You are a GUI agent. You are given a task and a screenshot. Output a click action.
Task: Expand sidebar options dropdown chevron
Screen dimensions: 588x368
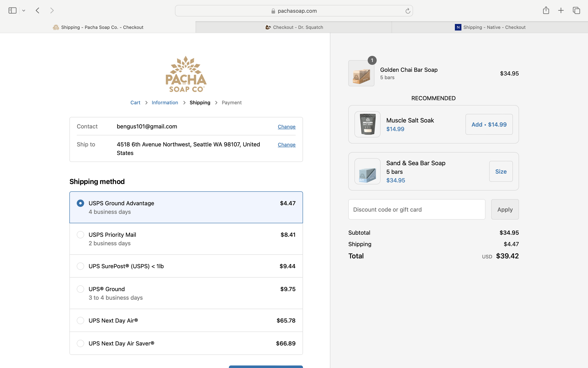click(24, 11)
